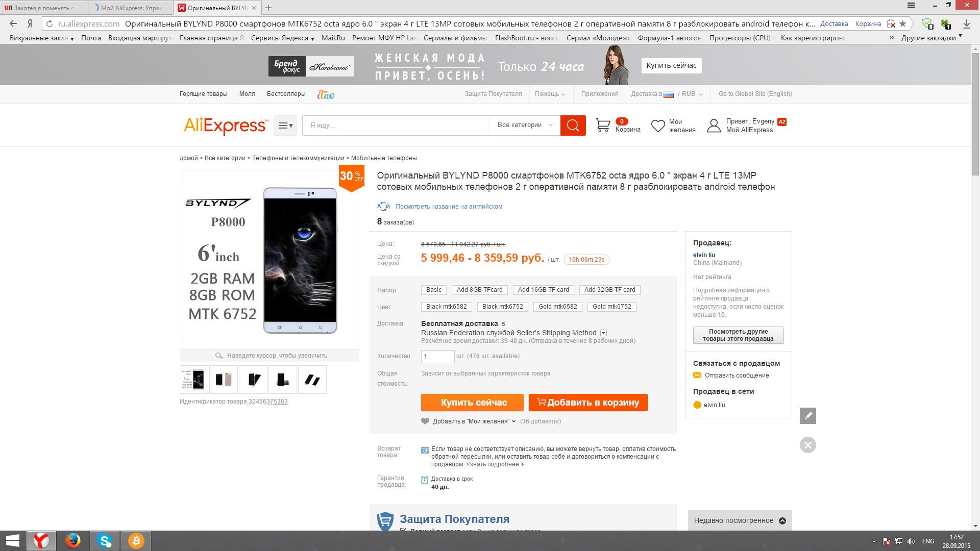Image resolution: width=980 pixels, height=551 pixels.
Task: Expand the Помощь dropdown menu
Action: pyautogui.click(x=550, y=94)
